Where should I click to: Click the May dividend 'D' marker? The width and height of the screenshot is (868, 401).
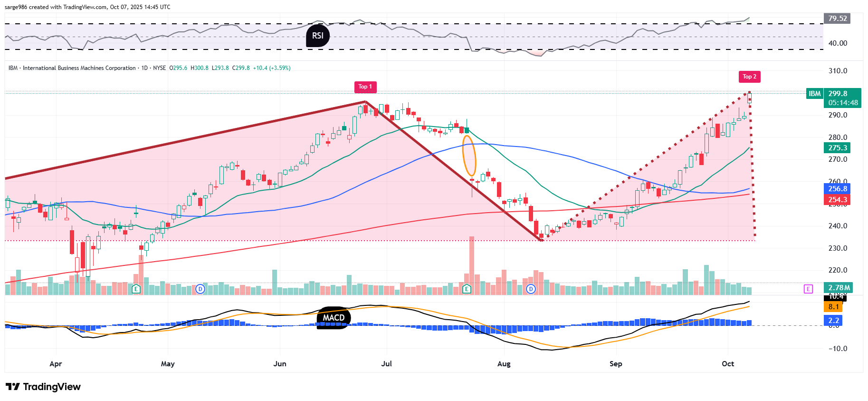coord(200,289)
